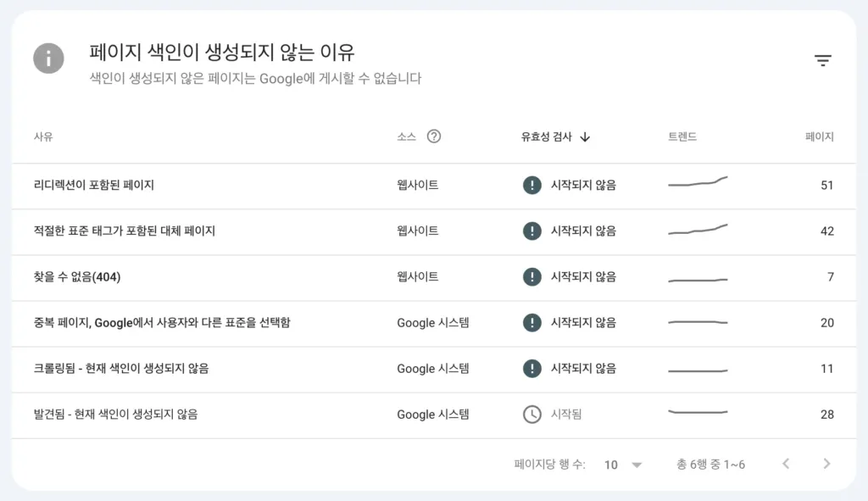Click the 페이지 column header
Image resolution: width=868 pixels, height=501 pixels.
point(819,137)
